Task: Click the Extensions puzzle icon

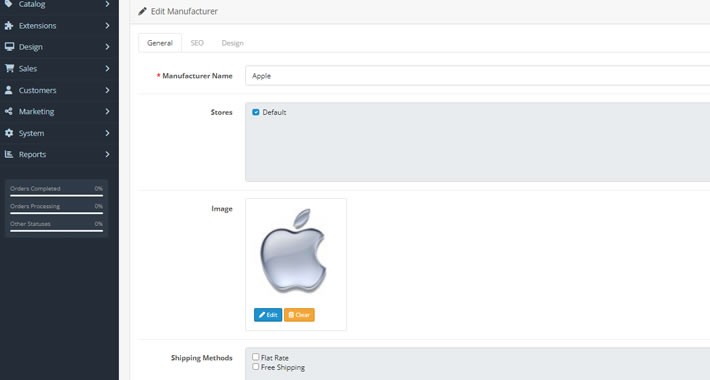Action: click(x=9, y=26)
